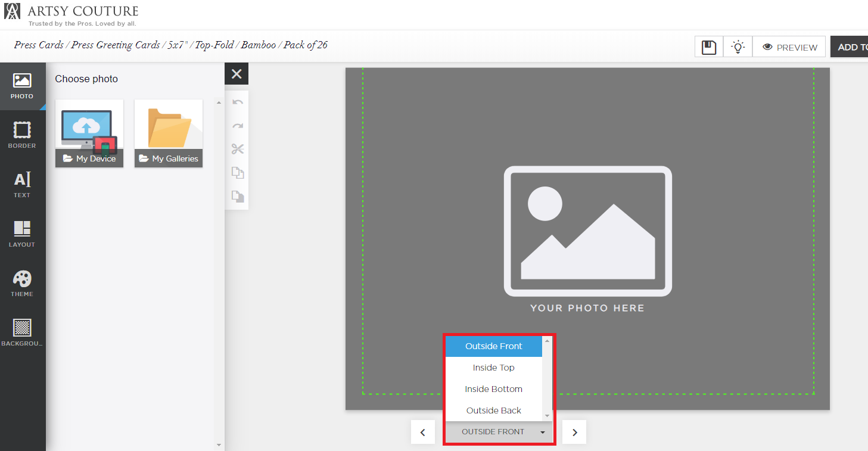The width and height of the screenshot is (868, 451).
Task: Select the Text tool
Action: 22,185
